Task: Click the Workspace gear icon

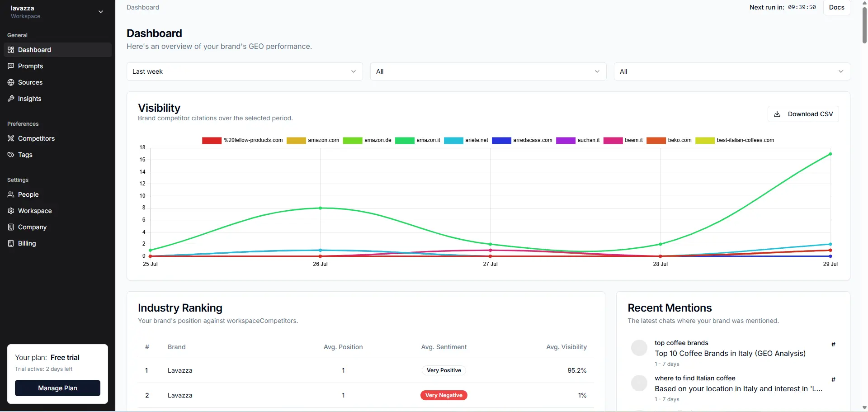Action: 11,211
